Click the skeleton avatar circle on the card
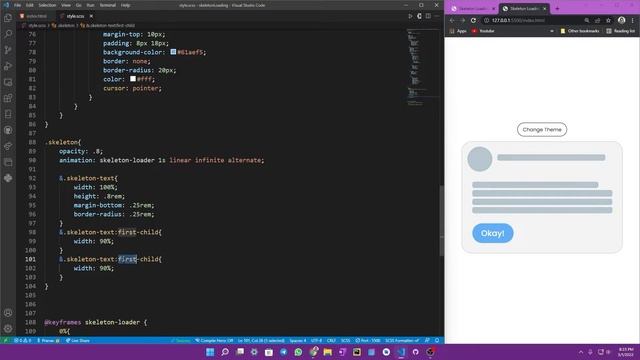 click(x=480, y=159)
